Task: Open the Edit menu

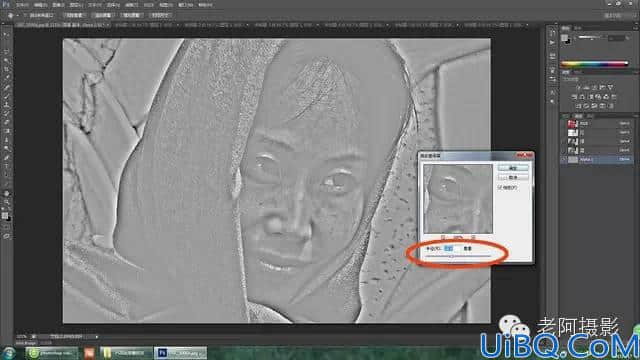Action: pos(40,5)
